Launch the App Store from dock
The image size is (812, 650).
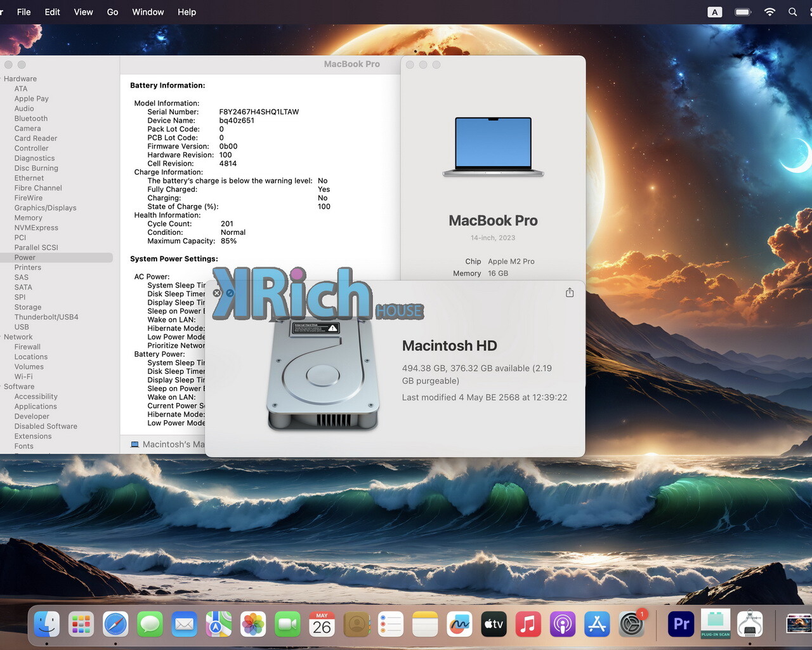click(x=597, y=625)
